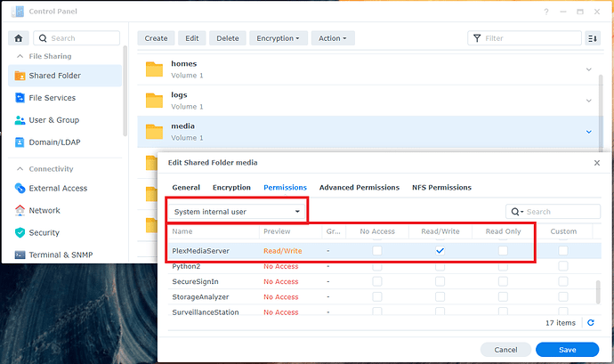Collapse the Connectivity section
The image size is (614, 364).
tap(20, 169)
